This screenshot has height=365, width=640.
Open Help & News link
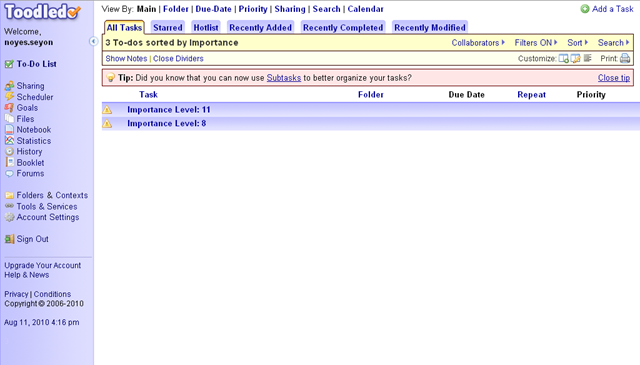[x=27, y=275]
